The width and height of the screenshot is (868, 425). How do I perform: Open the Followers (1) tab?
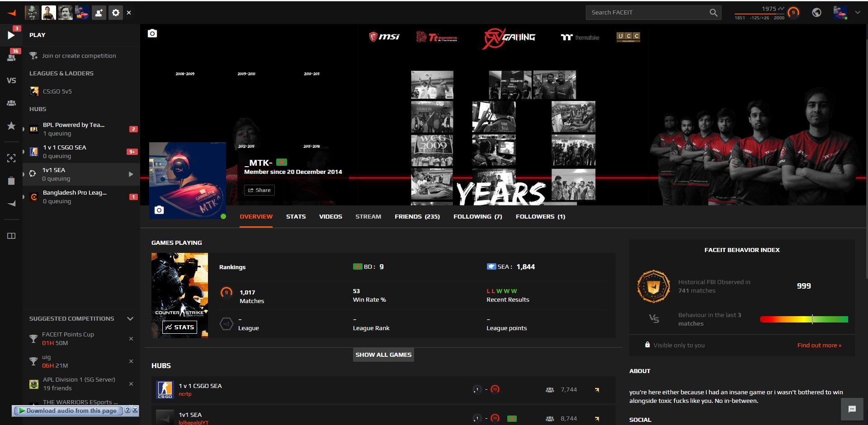541,217
